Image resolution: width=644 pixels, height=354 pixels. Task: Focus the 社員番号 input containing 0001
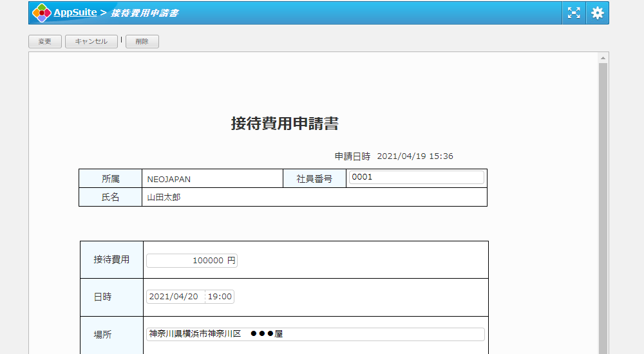tap(415, 178)
